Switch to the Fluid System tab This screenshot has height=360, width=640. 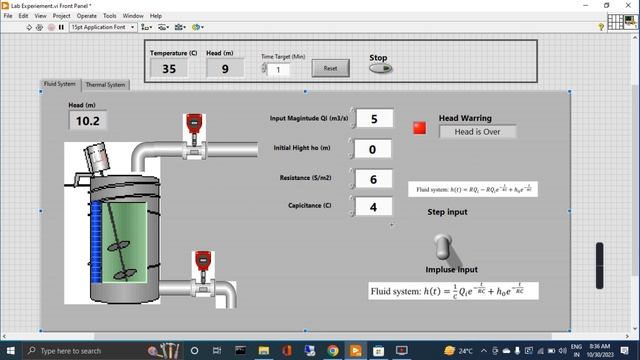coord(60,84)
